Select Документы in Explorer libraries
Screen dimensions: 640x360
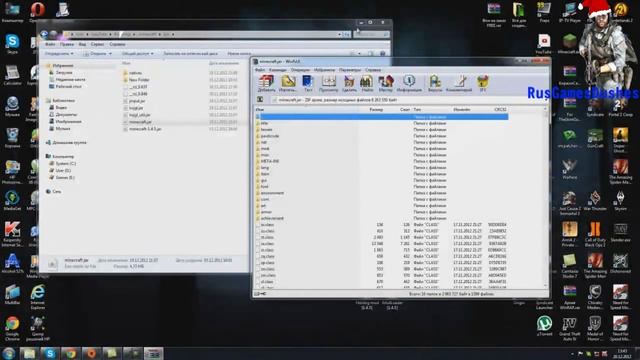click(66, 115)
